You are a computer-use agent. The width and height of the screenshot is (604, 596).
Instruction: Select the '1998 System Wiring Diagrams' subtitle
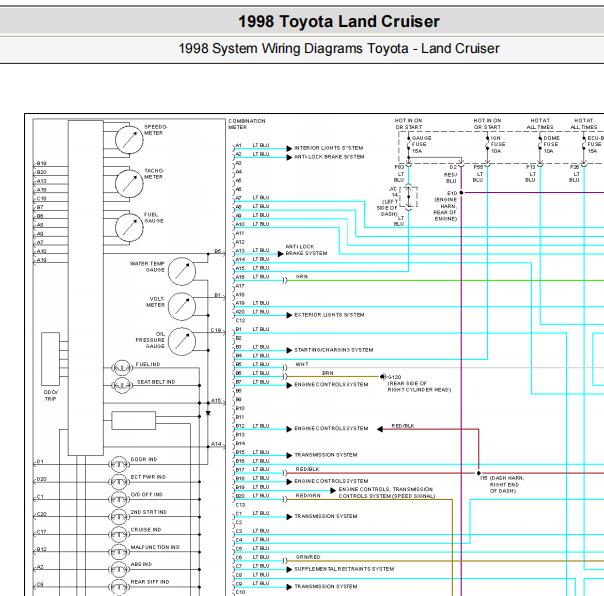(x=339, y=49)
